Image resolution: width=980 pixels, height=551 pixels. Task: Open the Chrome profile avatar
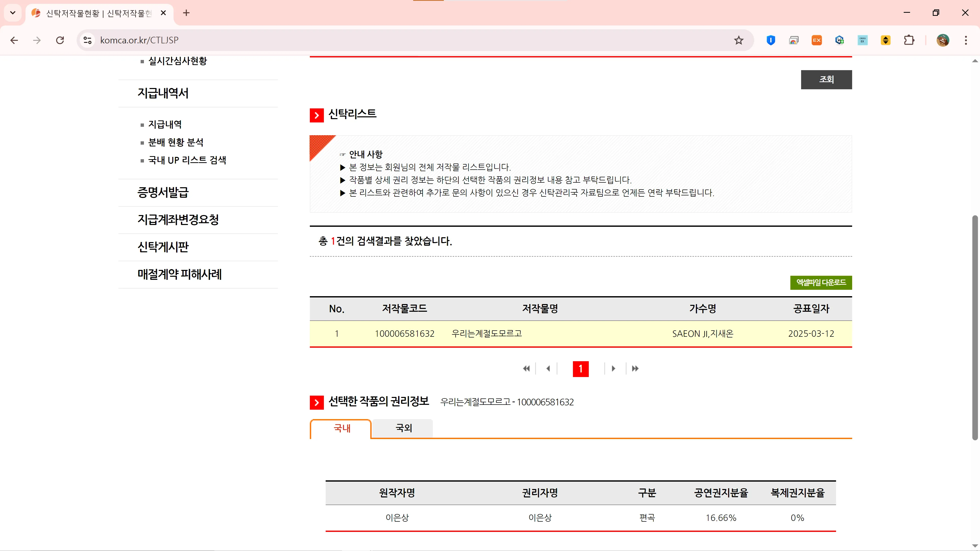pos(943,40)
